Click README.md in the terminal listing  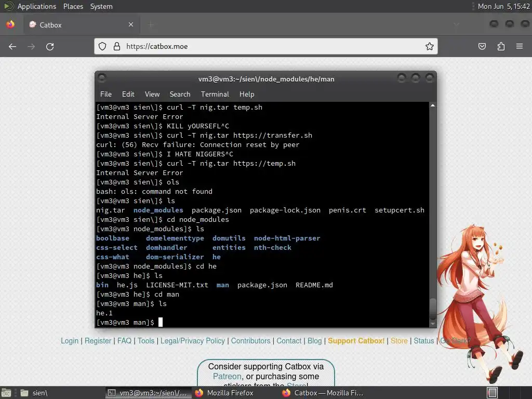314,285
